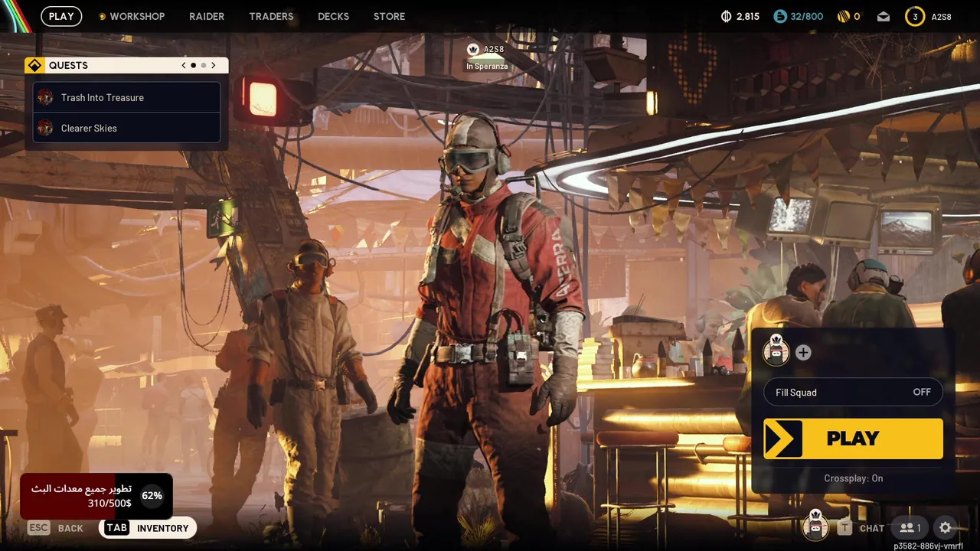Open INVENTORY with TAB button
Image resolution: width=980 pixels, height=551 pixels.
click(x=148, y=528)
